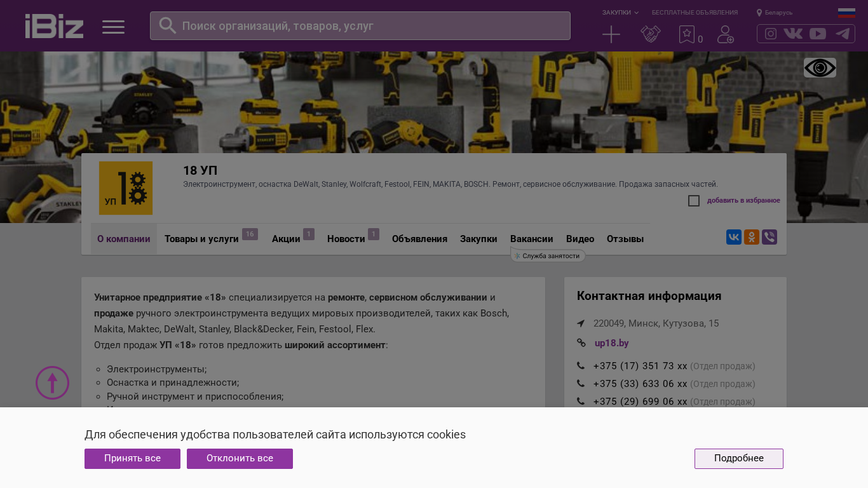Viewport: 868px width, 488px height.
Task: Focus the organization search input field
Action: coord(360,25)
